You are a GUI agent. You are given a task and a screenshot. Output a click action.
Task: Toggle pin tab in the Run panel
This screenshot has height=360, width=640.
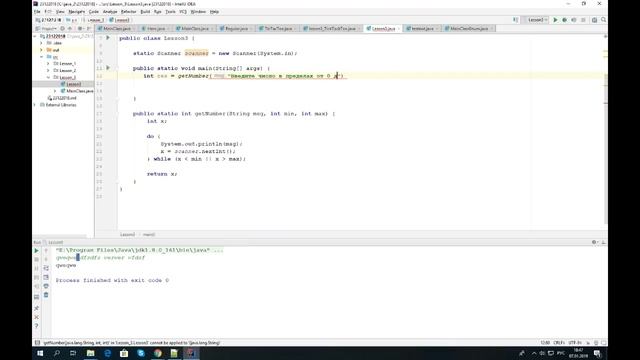point(36,308)
